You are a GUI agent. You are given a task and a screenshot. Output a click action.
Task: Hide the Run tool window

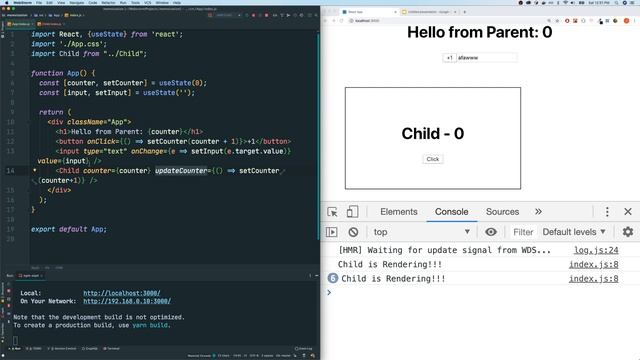pos(316,276)
